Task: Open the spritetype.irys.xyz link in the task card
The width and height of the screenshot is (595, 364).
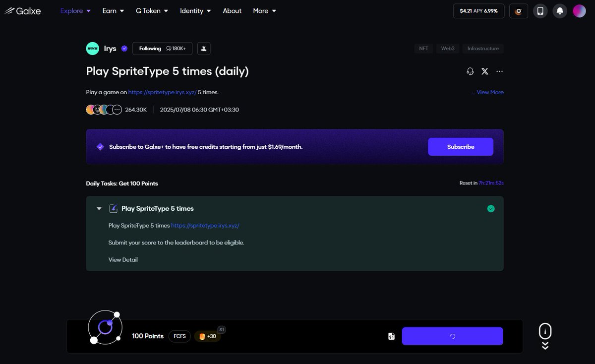Action: (205, 226)
